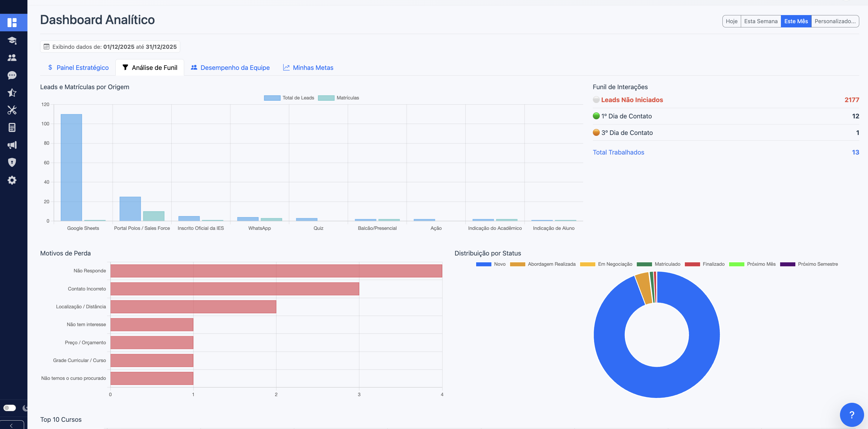868x429 pixels.
Task: Open the contacts icon in the sidebar
Action: 12,58
